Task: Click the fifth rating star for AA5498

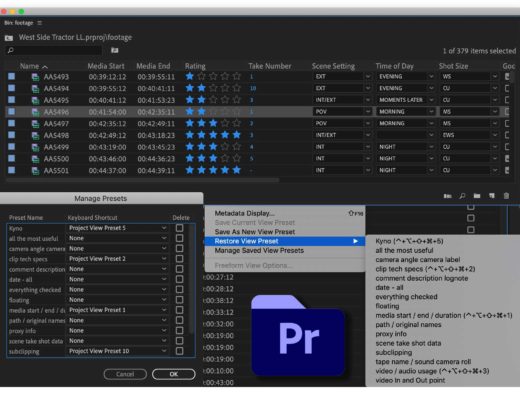Action: pos(237,135)
